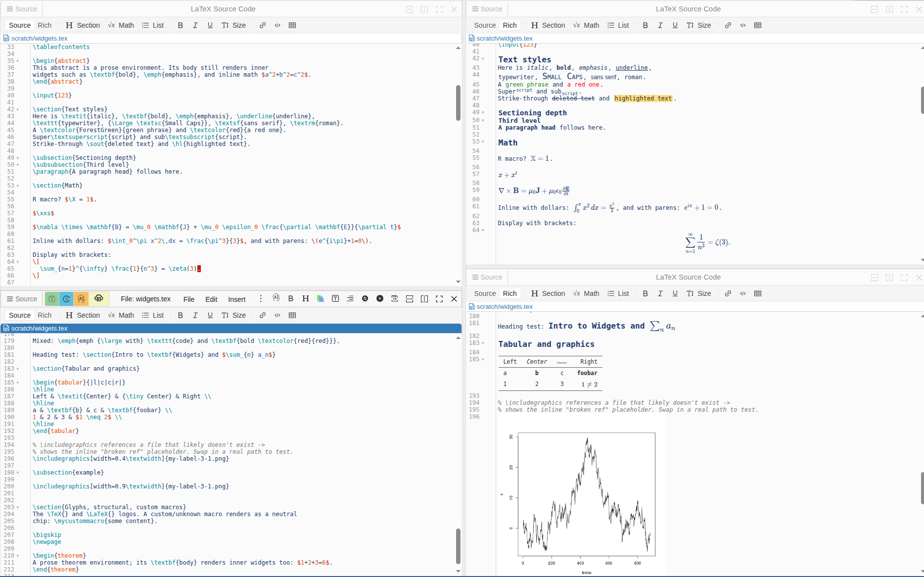Click the green Save icon in widgets.tex frame
This screenshot has height=577, width=924.
(52, 299)
